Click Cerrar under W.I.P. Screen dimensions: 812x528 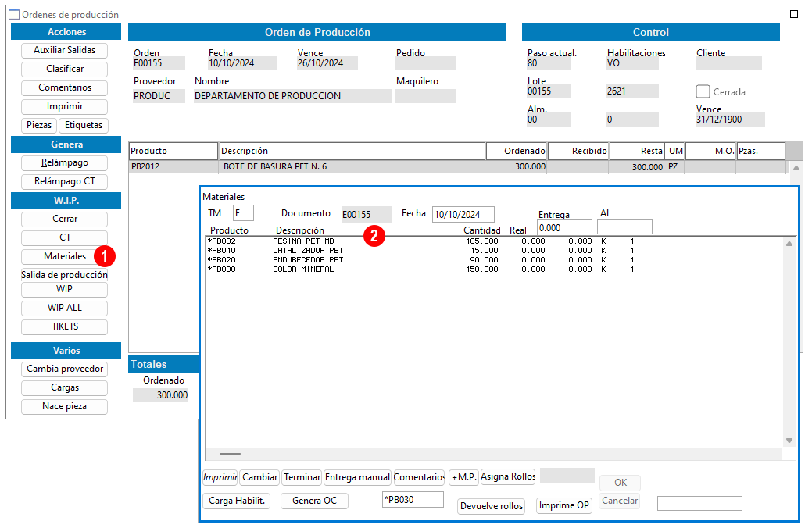65,219
